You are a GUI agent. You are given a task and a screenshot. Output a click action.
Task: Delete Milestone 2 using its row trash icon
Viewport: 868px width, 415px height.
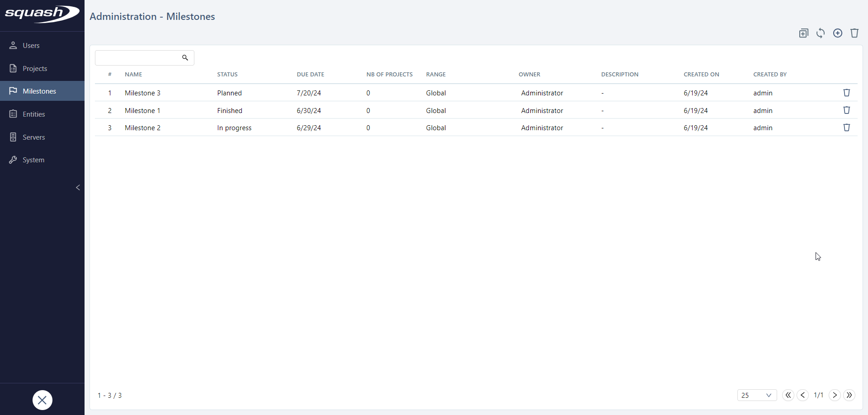(x=846, y=127)
